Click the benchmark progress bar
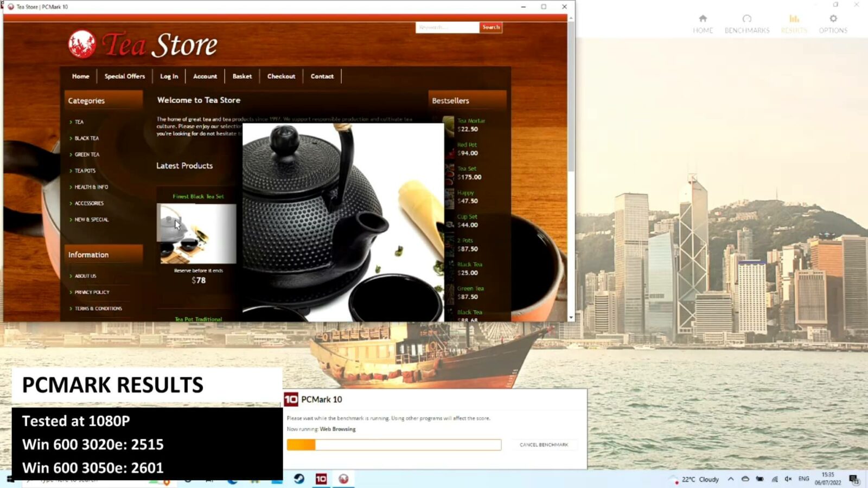Image resolution: width=868 pixels, height=488 pixels. [394, 445]
